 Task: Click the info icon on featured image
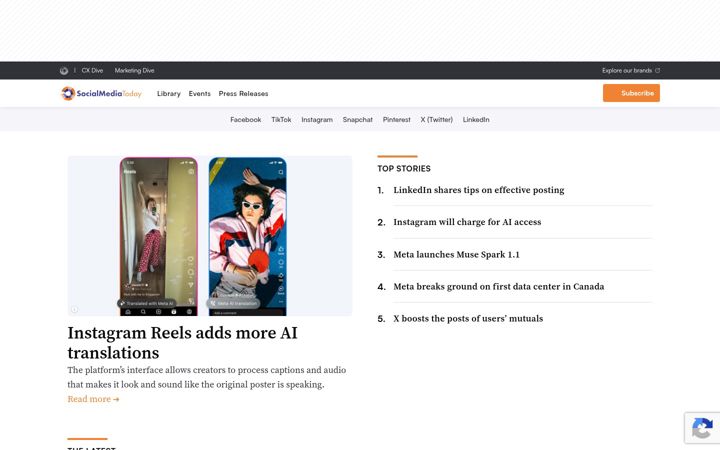[x=74, y=309]
